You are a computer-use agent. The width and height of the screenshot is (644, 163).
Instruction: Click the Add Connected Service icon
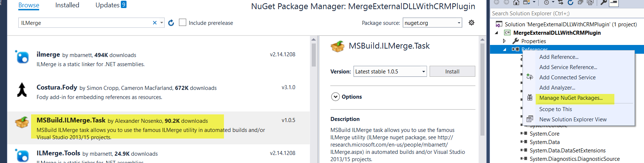(530, 77)
